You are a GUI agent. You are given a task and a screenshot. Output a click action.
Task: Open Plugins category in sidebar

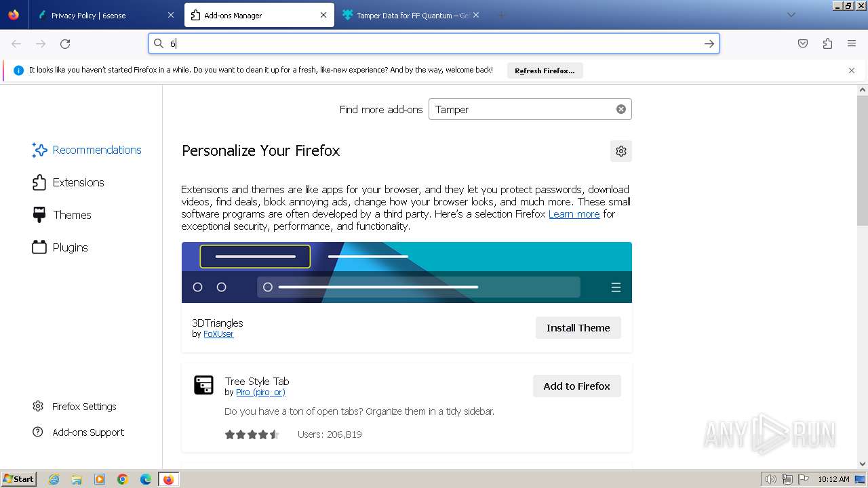coord(60,247)
